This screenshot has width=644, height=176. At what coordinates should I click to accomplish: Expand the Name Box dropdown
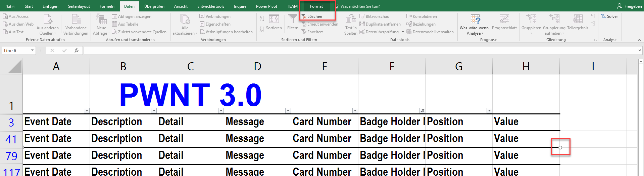pyautogui.click(x=32, y=50)
